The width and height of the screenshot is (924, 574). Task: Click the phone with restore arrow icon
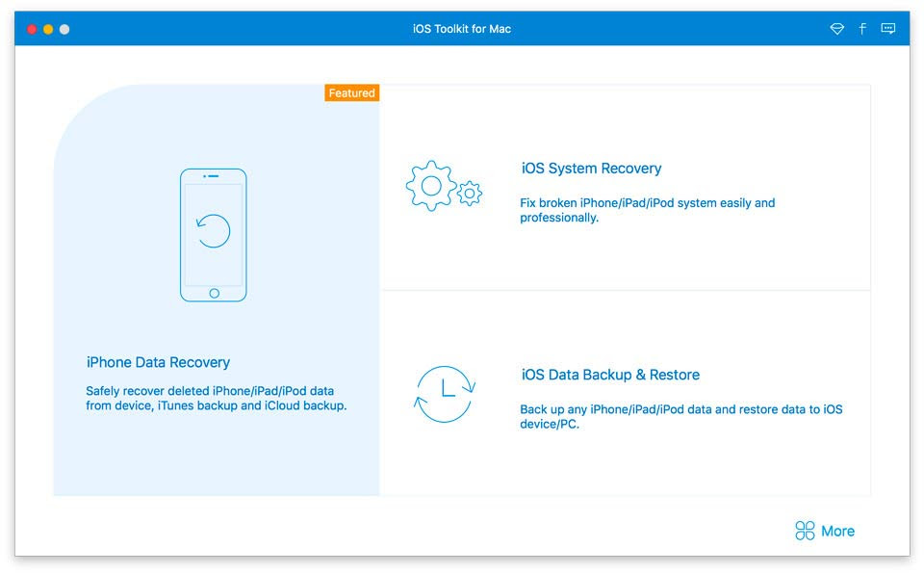point(214,235)
